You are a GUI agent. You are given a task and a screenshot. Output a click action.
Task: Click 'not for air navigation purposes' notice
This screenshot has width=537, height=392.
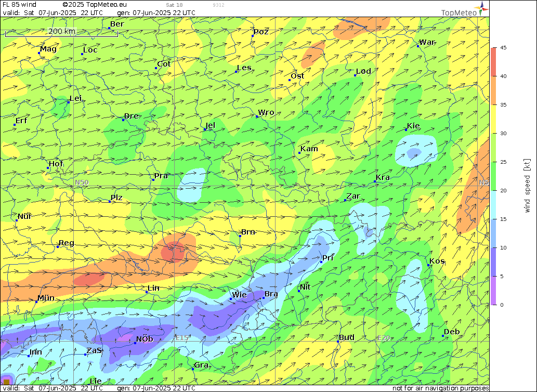(440, 388)
